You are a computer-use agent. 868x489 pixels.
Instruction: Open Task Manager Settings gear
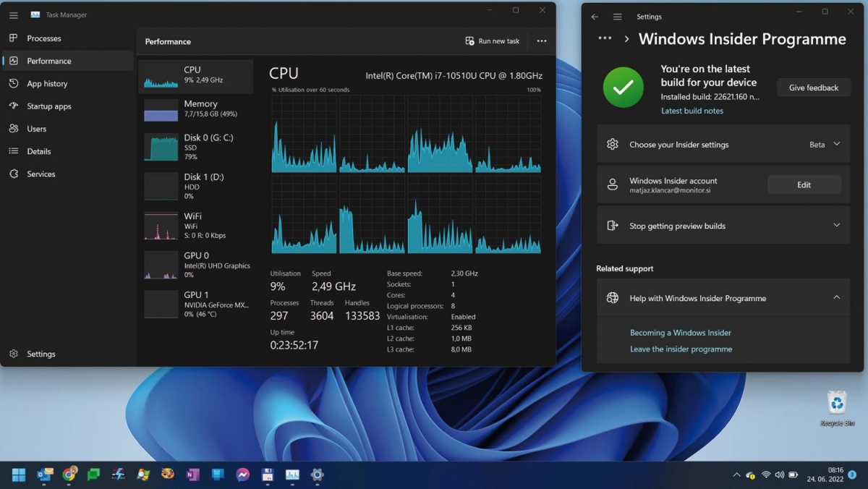coord(13,354)
